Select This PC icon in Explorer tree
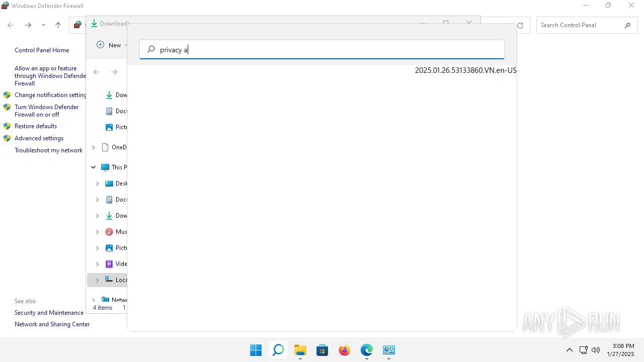Screen dimensions: 644x362 105,167
